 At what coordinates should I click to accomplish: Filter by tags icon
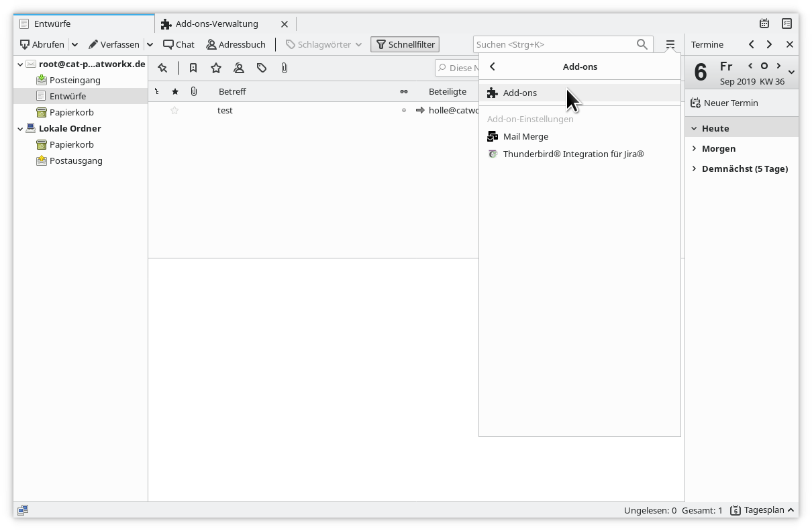[262, 68]
